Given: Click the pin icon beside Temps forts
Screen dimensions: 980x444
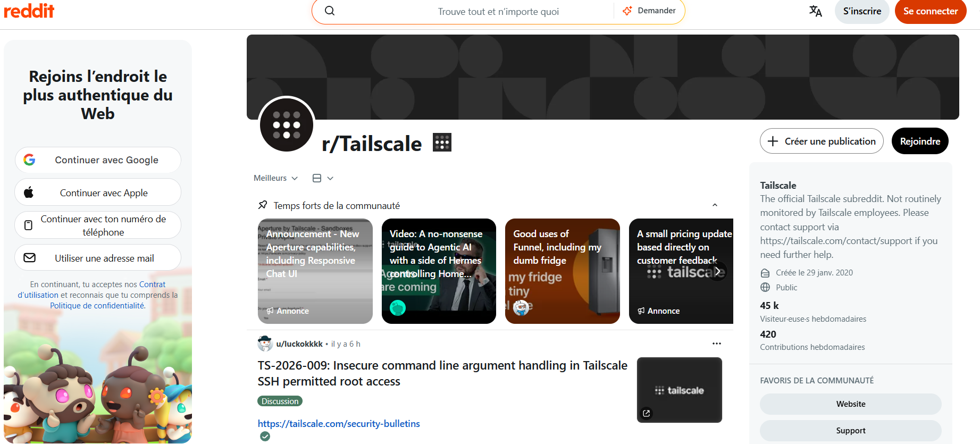Looking at the screenshot, I should pyautogui.click(x=263, y=205).
